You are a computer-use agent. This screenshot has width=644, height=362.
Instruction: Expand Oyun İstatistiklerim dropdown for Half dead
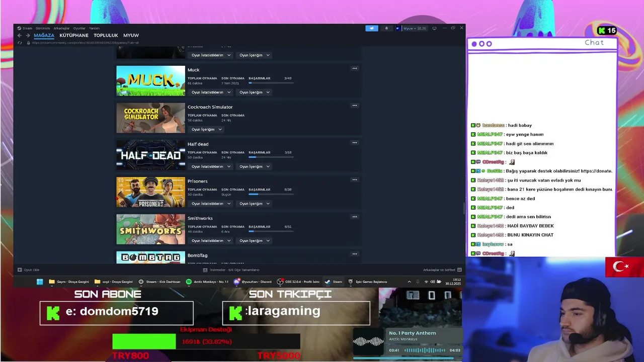[210, 166]
